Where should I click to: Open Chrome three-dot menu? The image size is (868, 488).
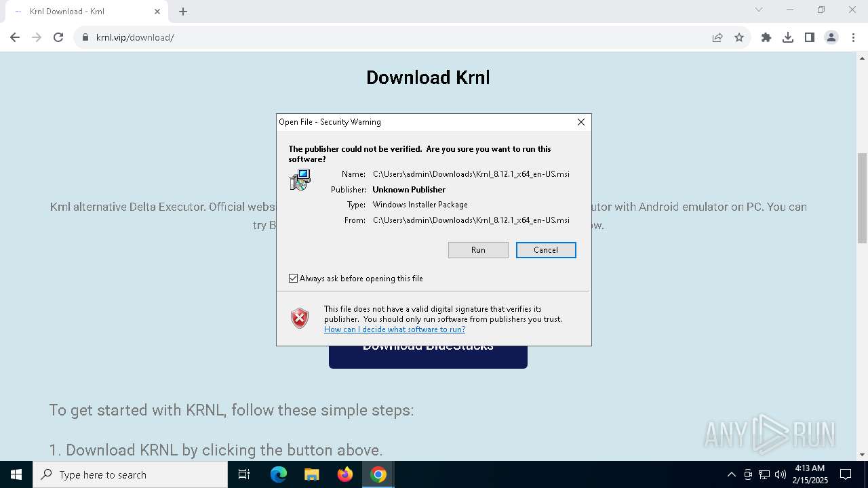pos(852,37)
